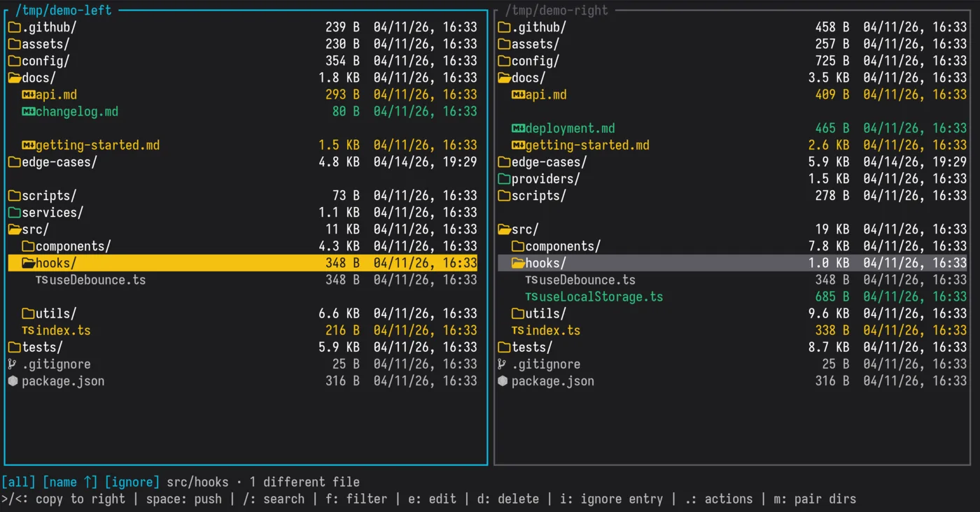Screen dimensions: 980x512
Task: Select utils/ folder name in demo-right
Action: click(x=546, y=313)
